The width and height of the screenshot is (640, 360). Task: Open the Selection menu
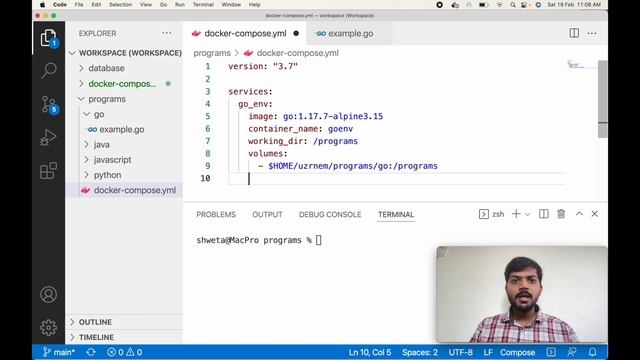pos(120,5)
